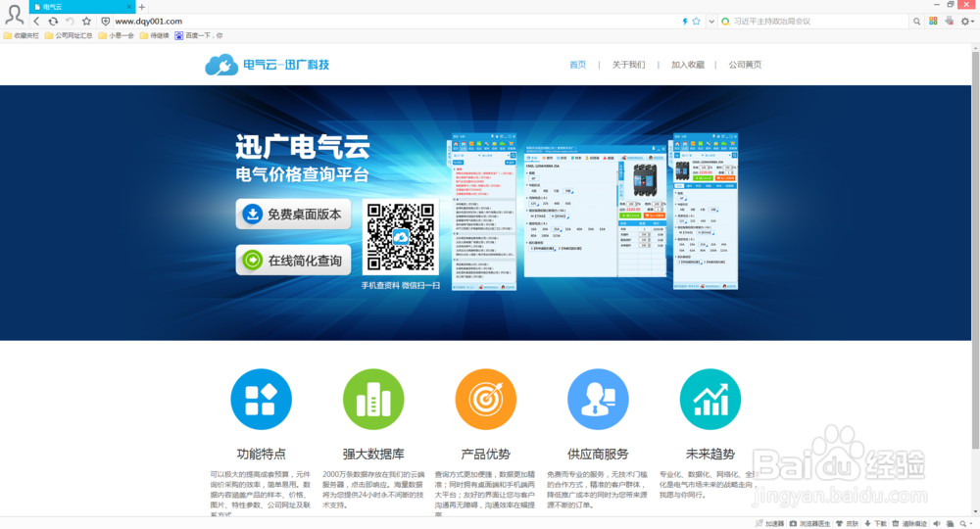This screenshot has height=529, width=980.
Task: Click the teal 未来趋势 growth chart icon
Action: pos(710,399)
